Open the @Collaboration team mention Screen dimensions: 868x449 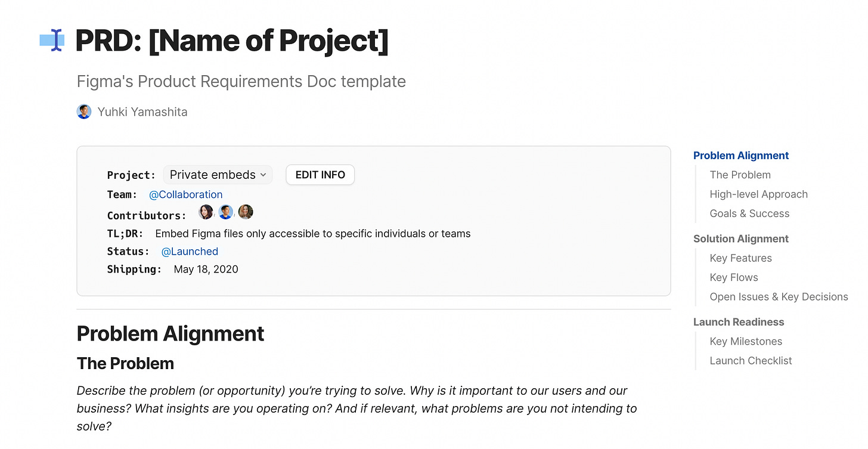[x=186, y=194]
